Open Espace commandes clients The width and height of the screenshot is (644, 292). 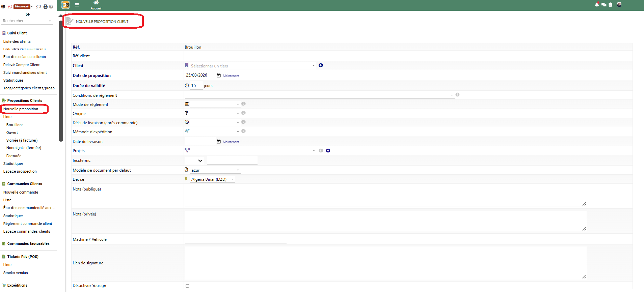27,231
